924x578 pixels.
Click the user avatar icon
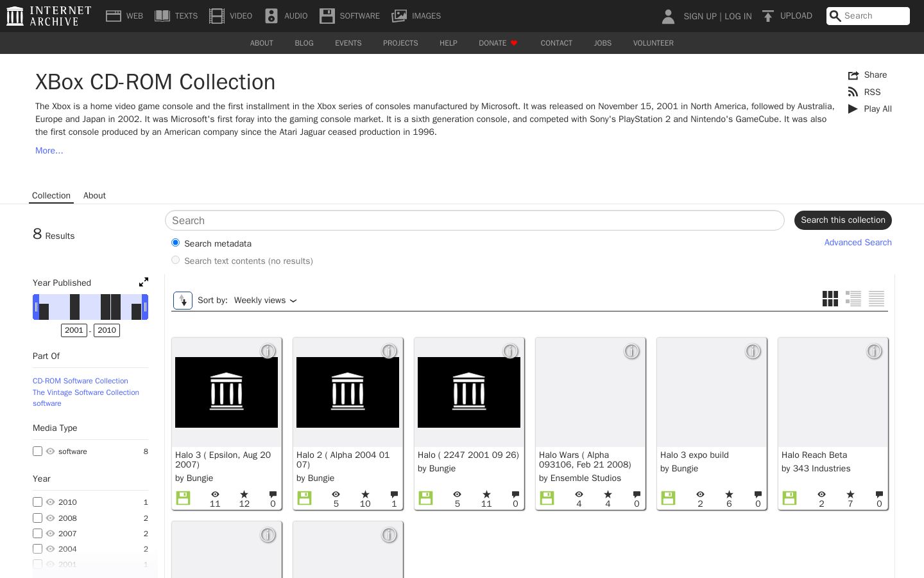[x=668, y=16]
